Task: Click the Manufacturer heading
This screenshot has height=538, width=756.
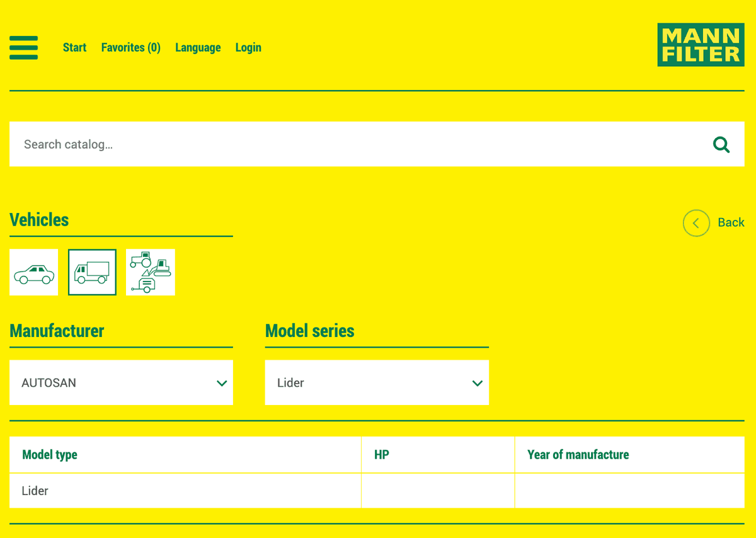Action: [x=57, y=331]
